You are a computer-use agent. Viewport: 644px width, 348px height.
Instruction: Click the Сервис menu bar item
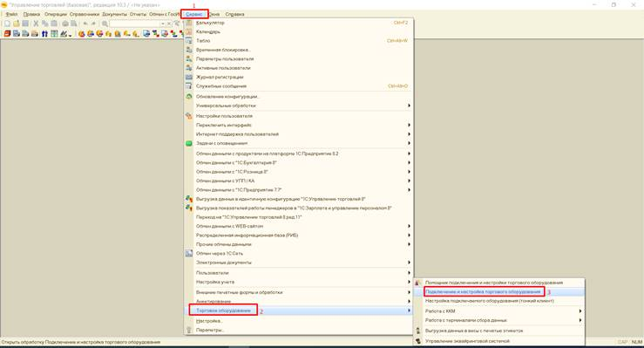193,14
